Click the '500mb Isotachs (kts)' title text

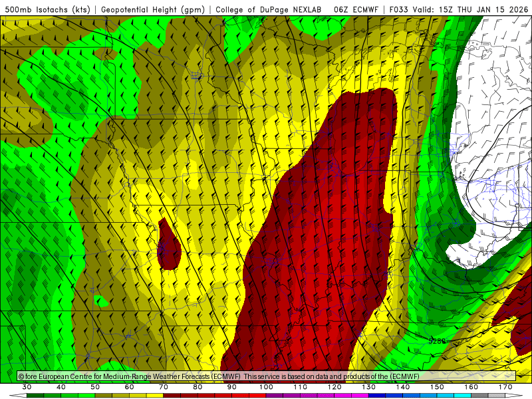pos(47,9)
